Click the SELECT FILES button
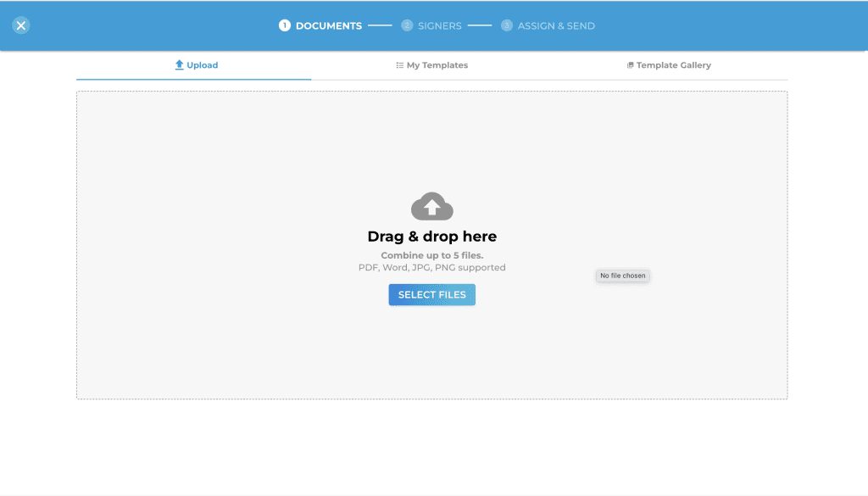This screenshot has width=868, height=496. 431,294
